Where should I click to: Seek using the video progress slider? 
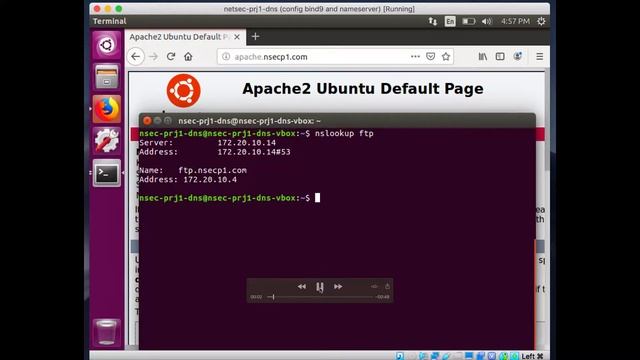pos(320,297)
